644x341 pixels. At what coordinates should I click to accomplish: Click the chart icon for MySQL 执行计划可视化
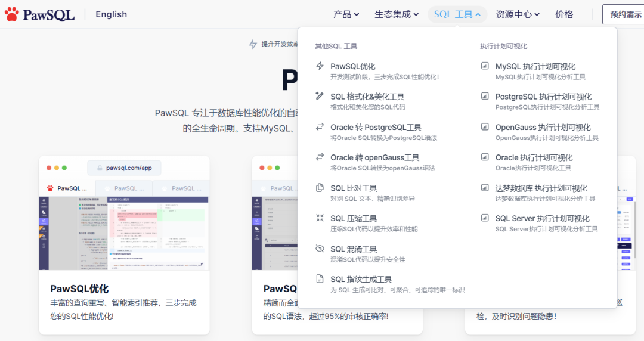(485, 66)
